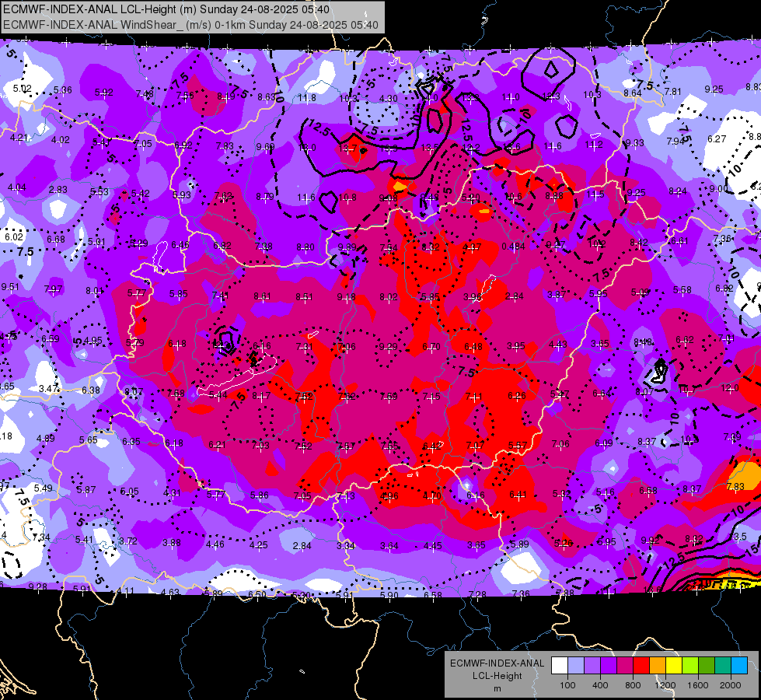Viewport: 761px width, 700px height.
Task: Click the grid value 7.15
Action: coord(431,397)
